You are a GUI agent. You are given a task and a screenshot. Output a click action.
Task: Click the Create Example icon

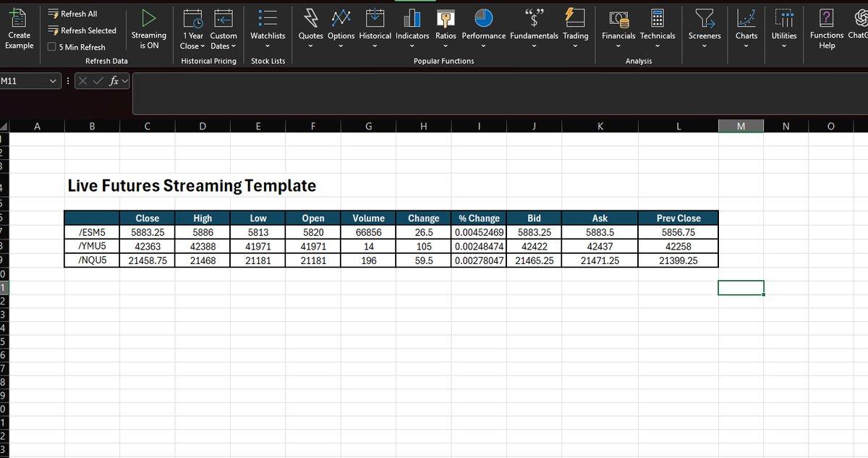point(19,17)
